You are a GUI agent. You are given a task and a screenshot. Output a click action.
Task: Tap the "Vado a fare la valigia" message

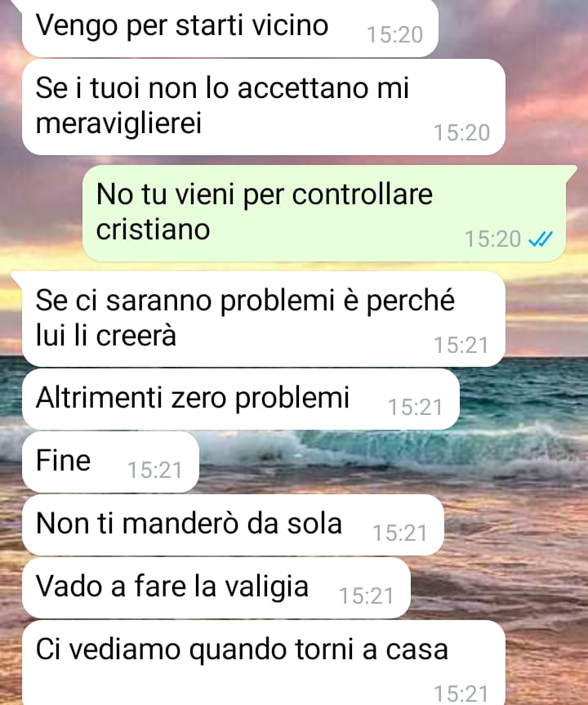[x=216, y=587]
